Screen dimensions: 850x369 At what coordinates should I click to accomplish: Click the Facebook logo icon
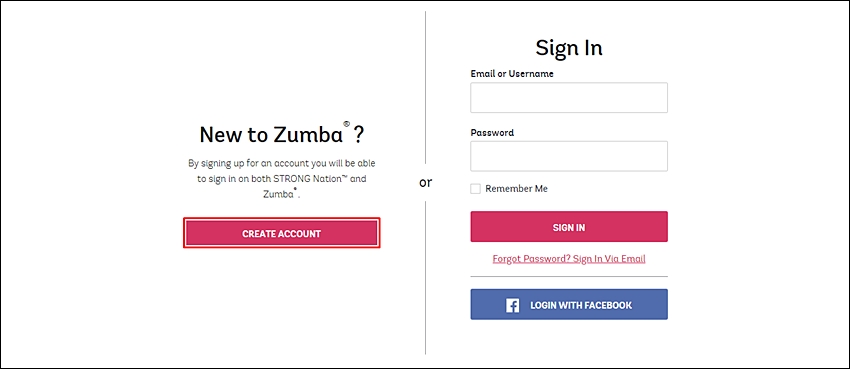(512, 306)
